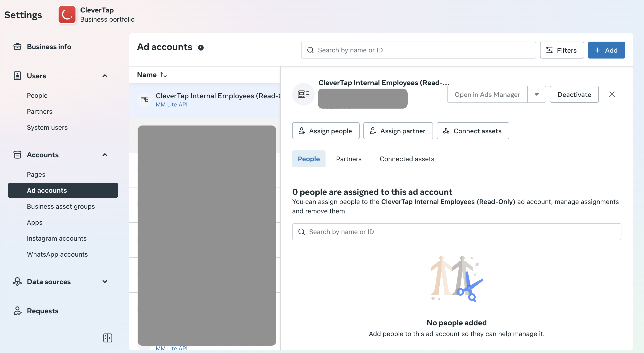Click the Business info icon in sidebar
The width and height of the screenshot is (644, 353).
point(17,47)
